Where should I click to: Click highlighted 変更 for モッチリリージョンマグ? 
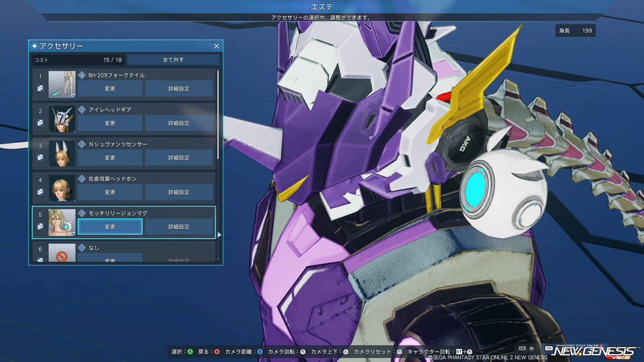110,227
